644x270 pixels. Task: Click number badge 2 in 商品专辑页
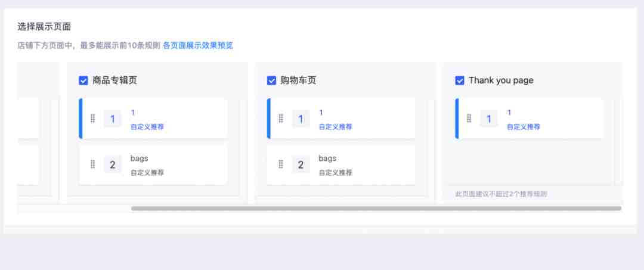point(113,165)
